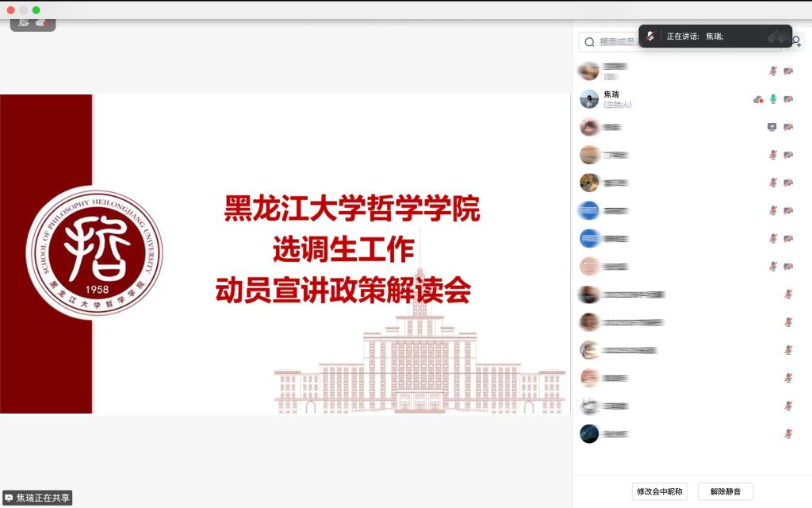Click the camera-off icon of the first participant
This screenshot has height=508, width=812.
[x=788, y=71]
